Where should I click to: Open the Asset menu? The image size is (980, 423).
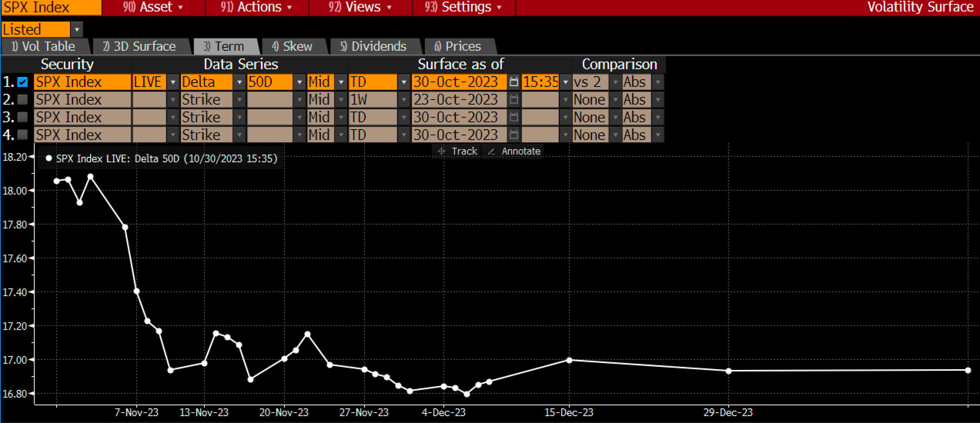pos(154,7)
